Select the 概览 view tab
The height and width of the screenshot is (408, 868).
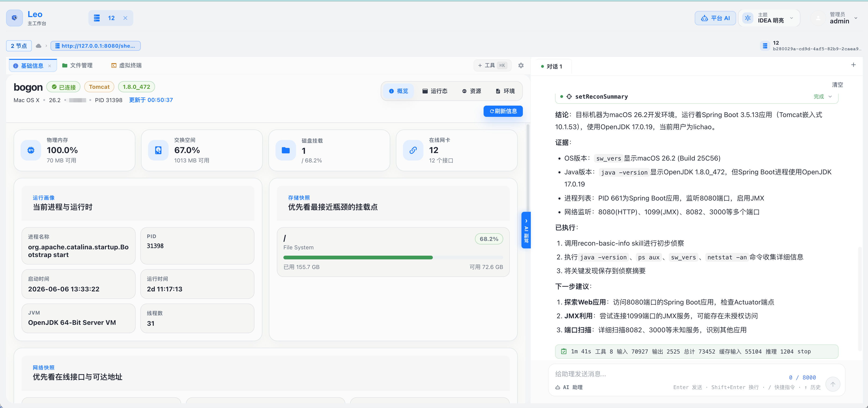[399, 91]
